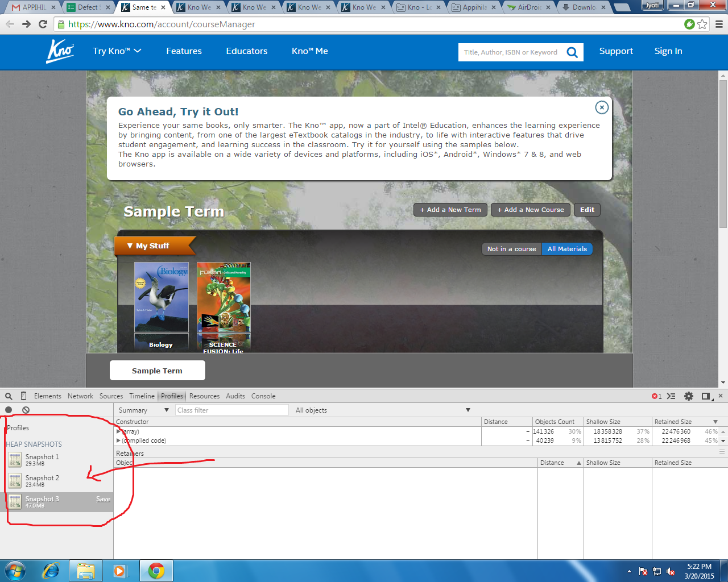The height and width of the screenshot is (582, 728).
Task: Click the Edit button
Action: coord(587,210)
